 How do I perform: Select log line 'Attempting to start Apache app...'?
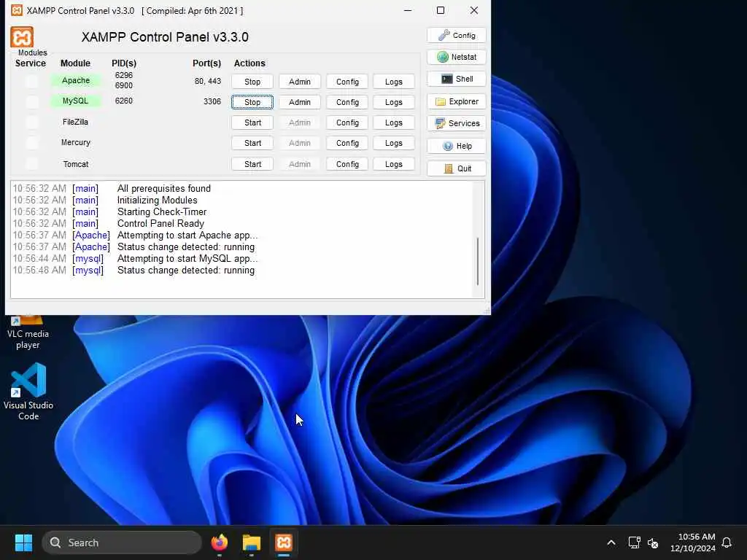(187, 236)
